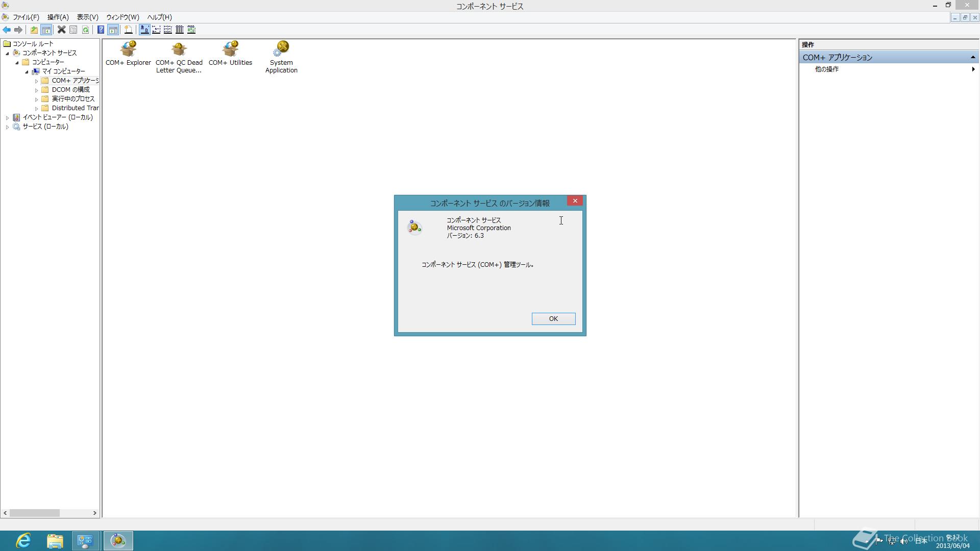
Task: Go up one level with folder-arrow icon
Action: 34,30
